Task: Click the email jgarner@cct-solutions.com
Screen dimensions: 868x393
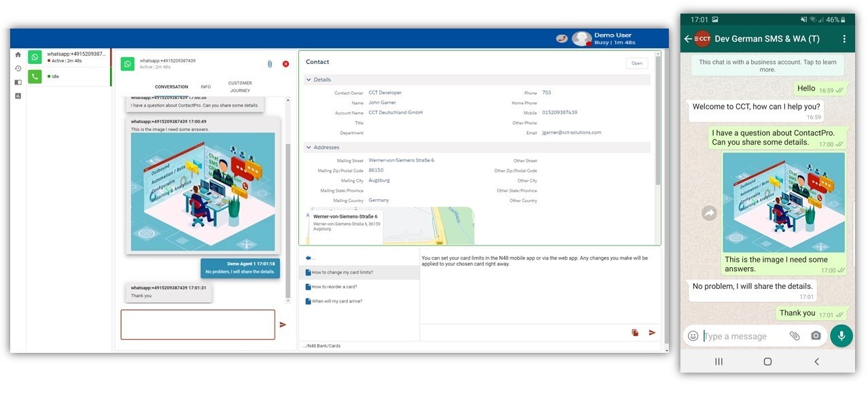Action: point(571,133)
